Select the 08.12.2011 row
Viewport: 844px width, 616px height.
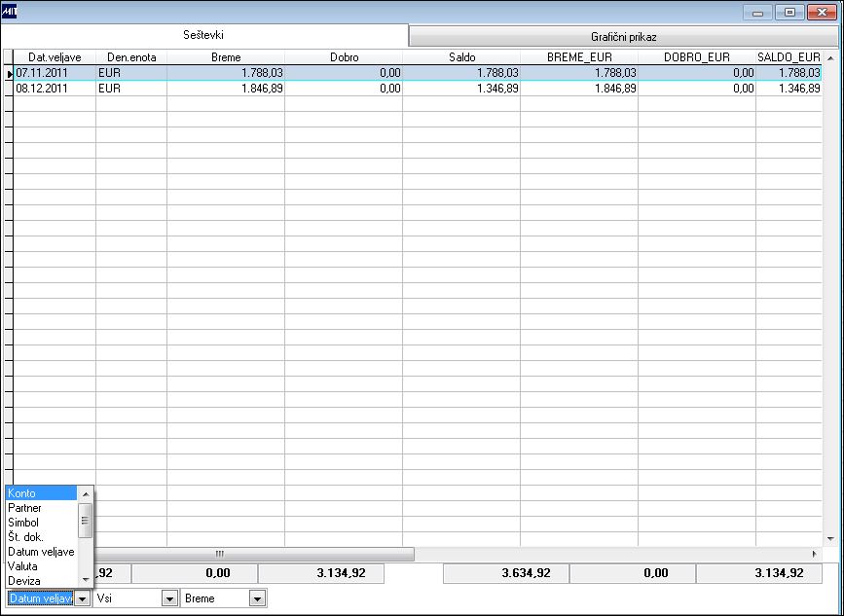pos(418,89)
